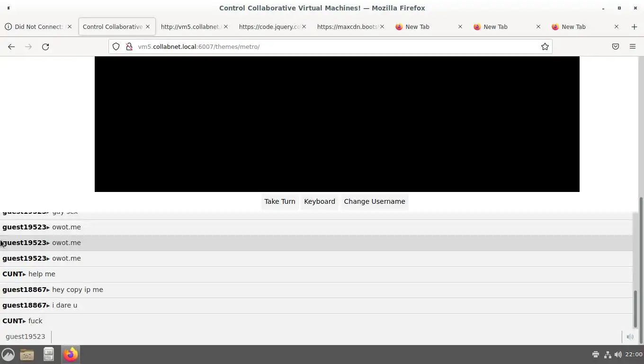This screenshot has width=644, height=364.
Task: Open the Firefox hamburger menu
Action: point(633,46)
